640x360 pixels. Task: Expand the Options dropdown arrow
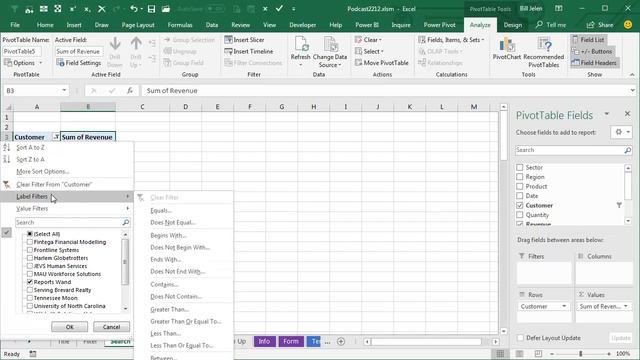(x=41, y=63)
